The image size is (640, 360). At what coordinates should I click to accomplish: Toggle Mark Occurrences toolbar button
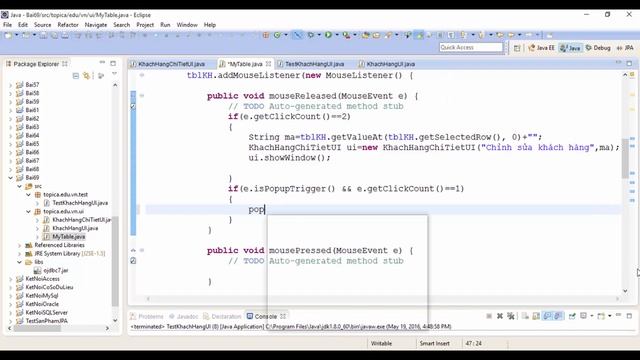pos(419,35)
